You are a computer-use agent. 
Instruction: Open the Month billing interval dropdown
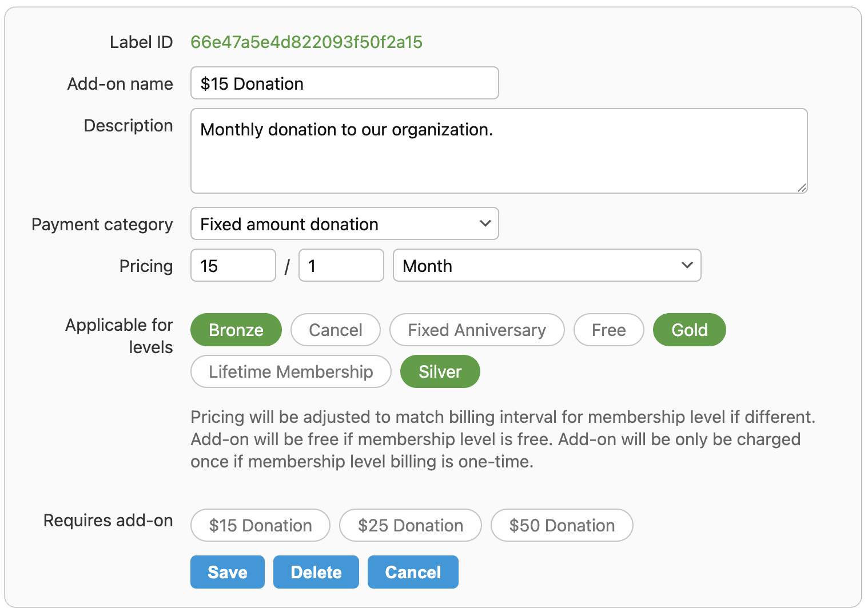[547, 265]
